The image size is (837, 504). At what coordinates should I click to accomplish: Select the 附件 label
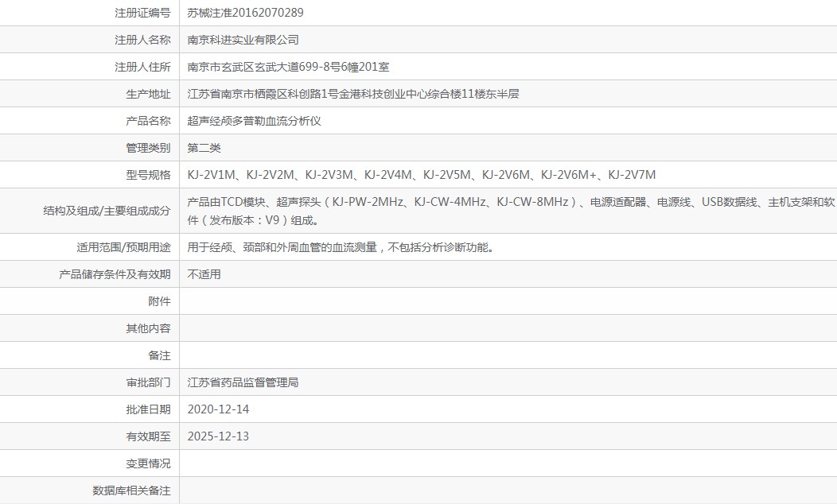click(160, 302)
